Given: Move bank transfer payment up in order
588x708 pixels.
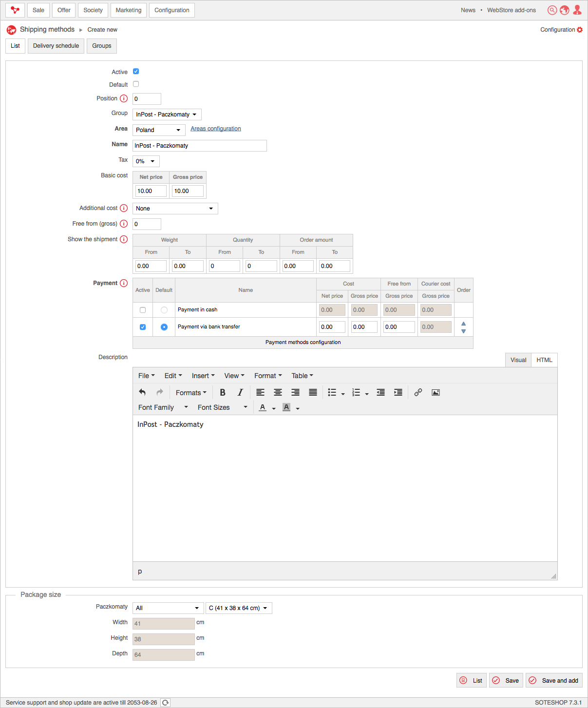Looking at the screenshot, I should (464, 324).
